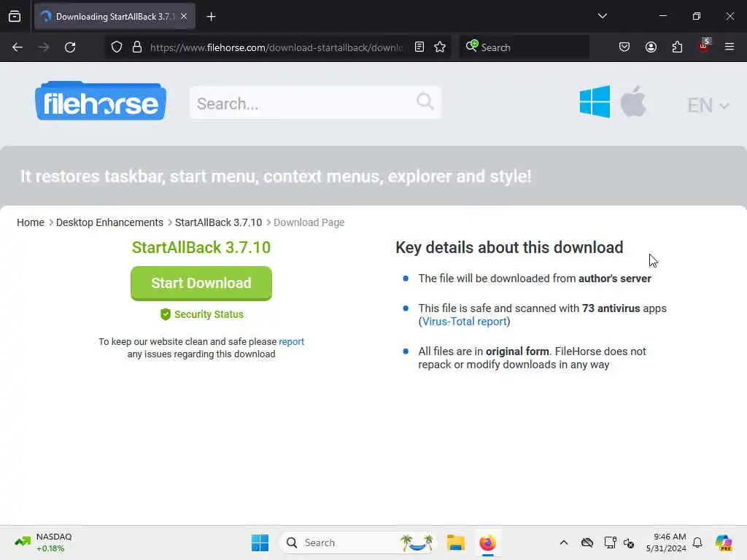The height and width of the screenshot is (560, 747).
Task: Show hidden system tray icons
Action: point(564,542)
